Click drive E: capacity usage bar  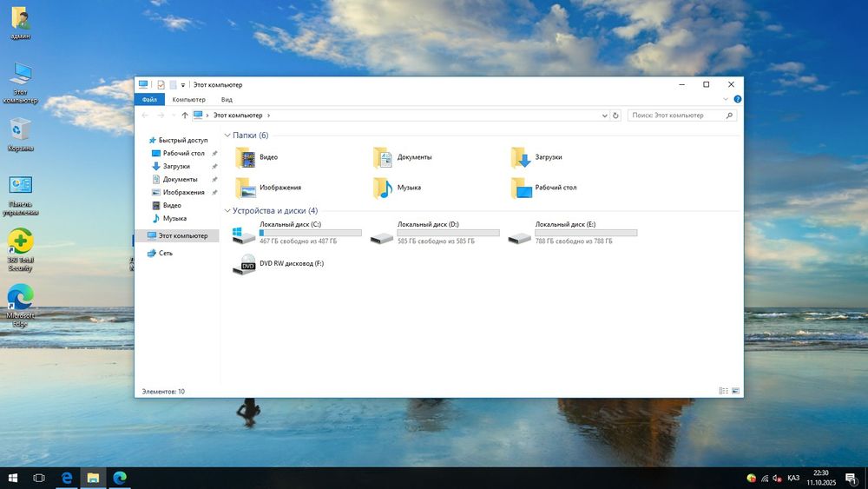[x=586, y=233]
